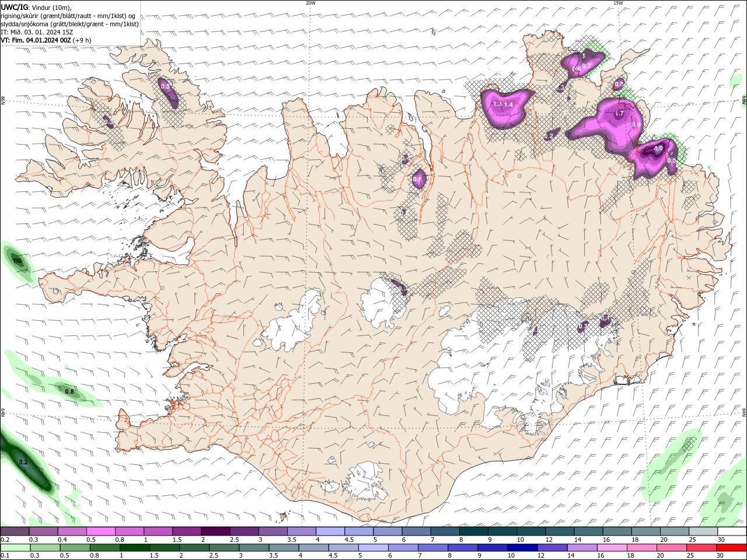This screenshot has height=560, width=747.
Task: Click the 0.5 value in the Westfjords
Action: 165,86
